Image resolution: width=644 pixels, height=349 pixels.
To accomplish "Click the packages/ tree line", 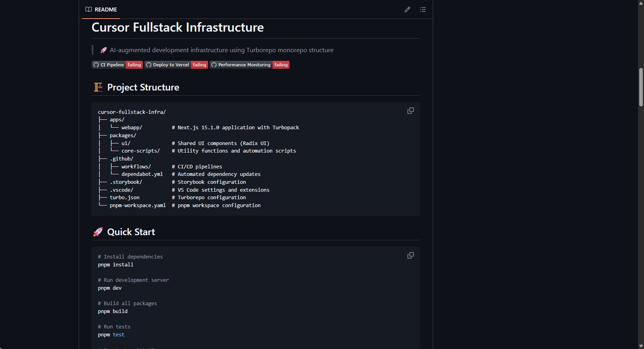I will click(x=123, y=136).
